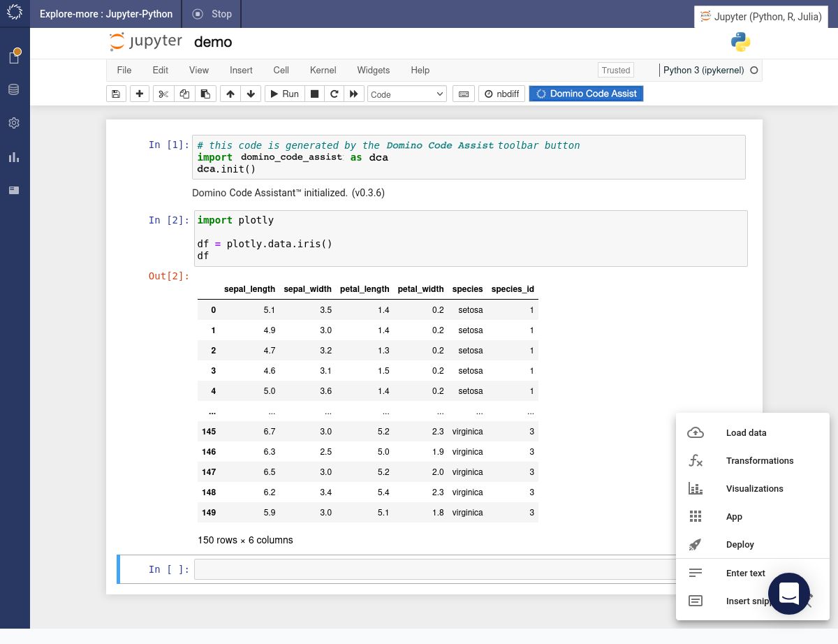Viewport: 838px width, 644px height.
Task: Open the floating Code Assist chat bubble
Action: (789, 594)
